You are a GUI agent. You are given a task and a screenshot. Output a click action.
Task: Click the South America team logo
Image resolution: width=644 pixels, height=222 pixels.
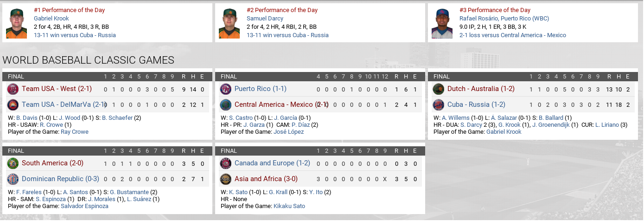coord(13,163)
